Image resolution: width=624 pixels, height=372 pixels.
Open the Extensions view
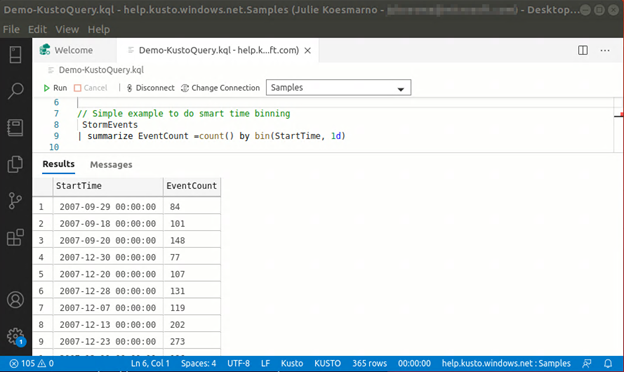click(x=16, y=238)
